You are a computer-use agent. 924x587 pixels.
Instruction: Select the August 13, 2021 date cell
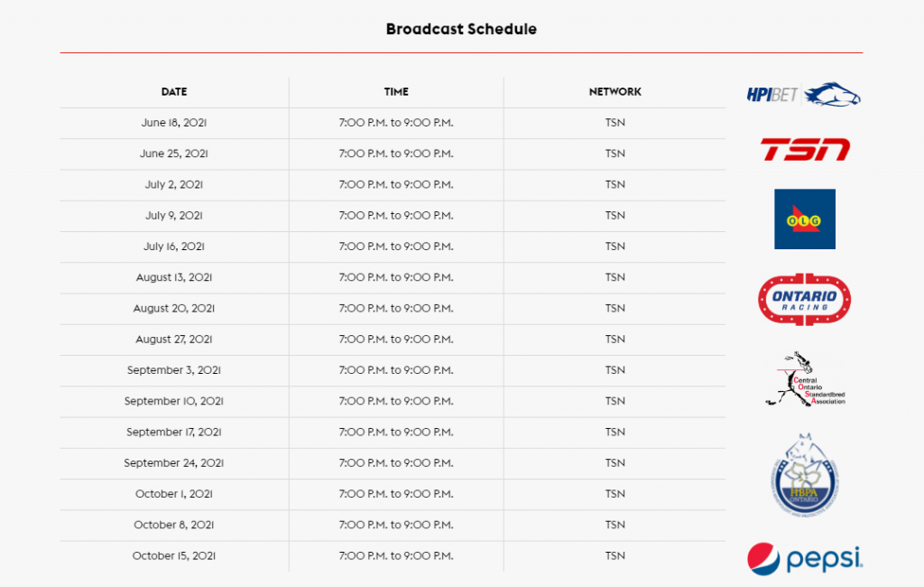tap(174, 277)
